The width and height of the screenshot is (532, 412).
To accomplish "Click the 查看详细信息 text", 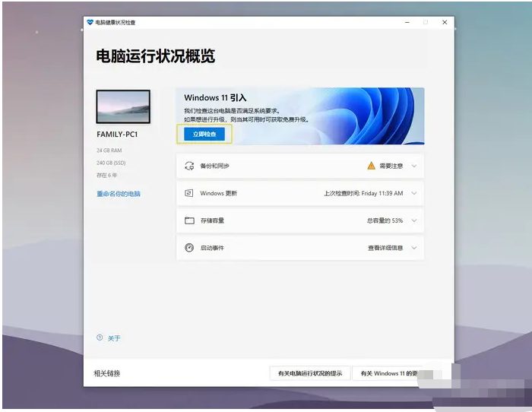I will pos(385,248).
